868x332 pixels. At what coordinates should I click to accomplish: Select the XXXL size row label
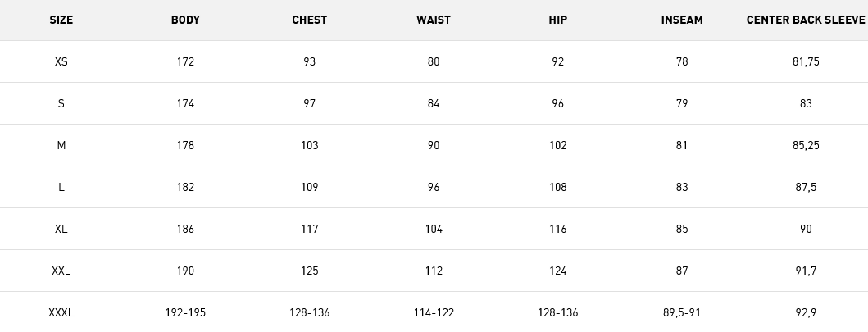61,312
